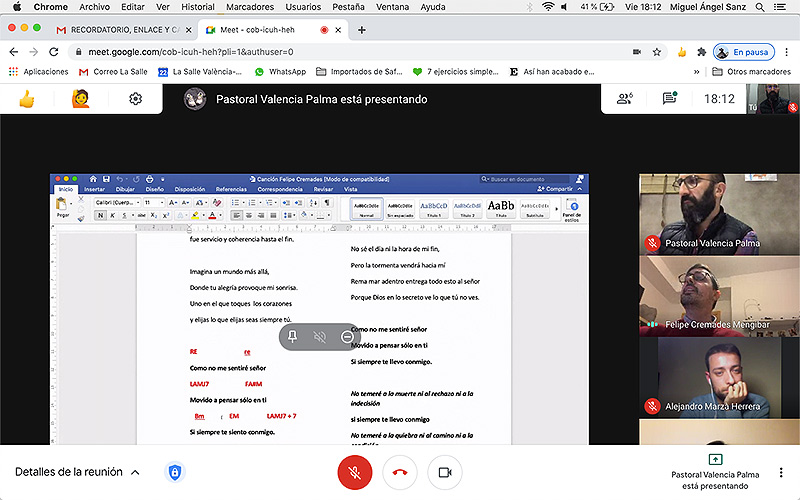This screenshot has width=800, height=500.
Task: Click the print icon in shared Word title bar
Action: [x=149, y=179]
